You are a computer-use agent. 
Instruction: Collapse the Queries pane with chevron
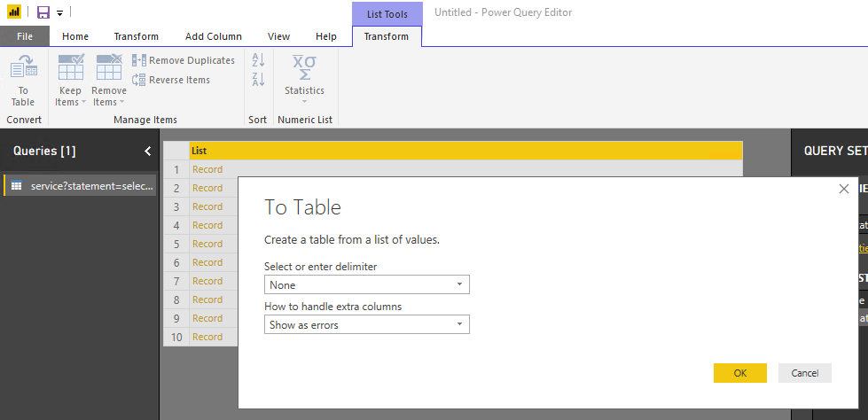click(x=148, y=151)
